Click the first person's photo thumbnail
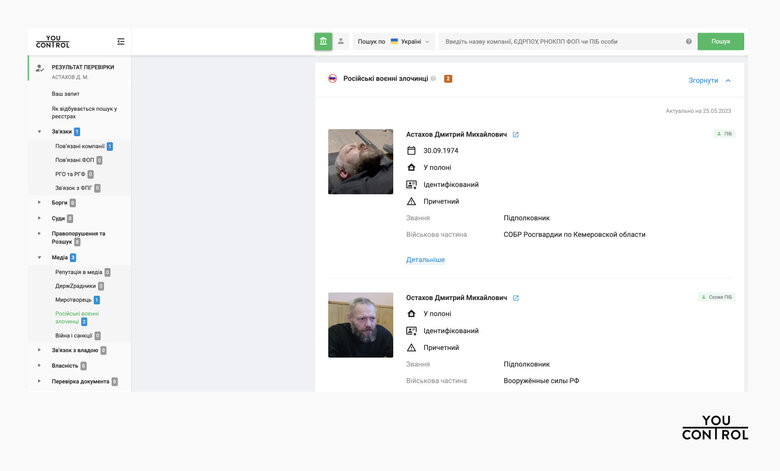 tap(360, 161)
